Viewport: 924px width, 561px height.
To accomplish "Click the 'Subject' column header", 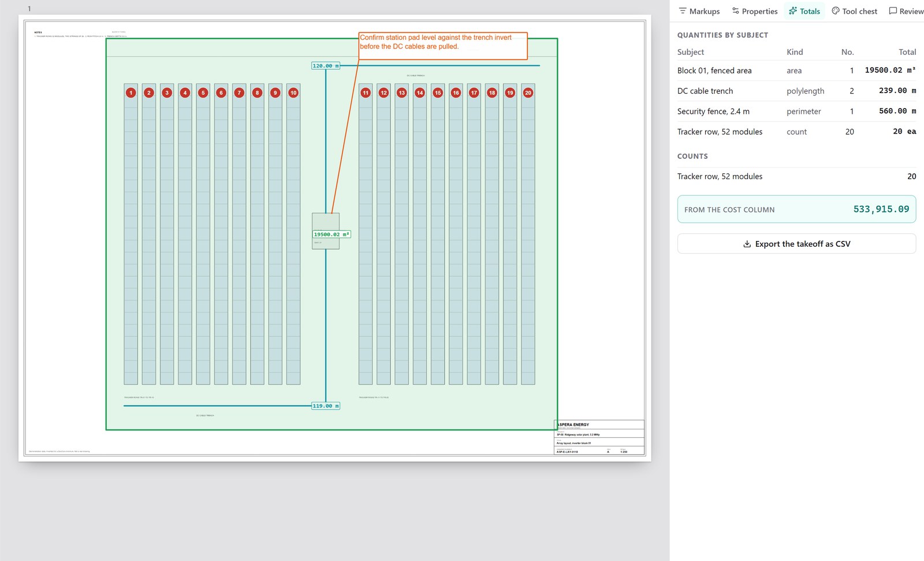I will [x=690, y=52].
